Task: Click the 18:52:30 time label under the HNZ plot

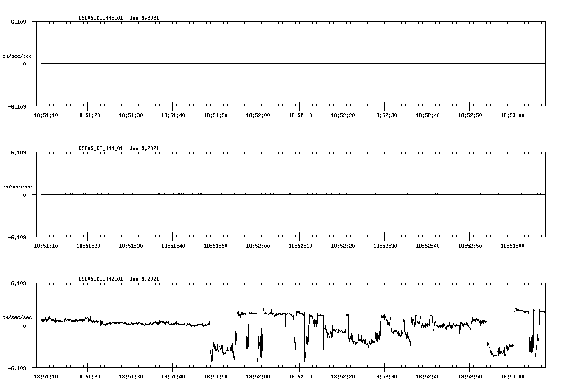Action: coord(385,377)
